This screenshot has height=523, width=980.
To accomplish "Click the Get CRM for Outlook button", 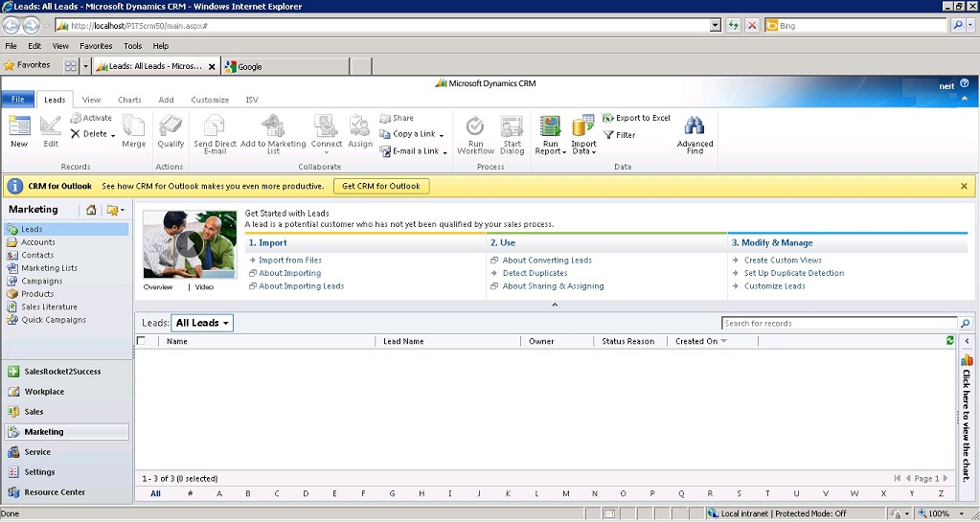I will pyautogui.click(x=381, y=186).
